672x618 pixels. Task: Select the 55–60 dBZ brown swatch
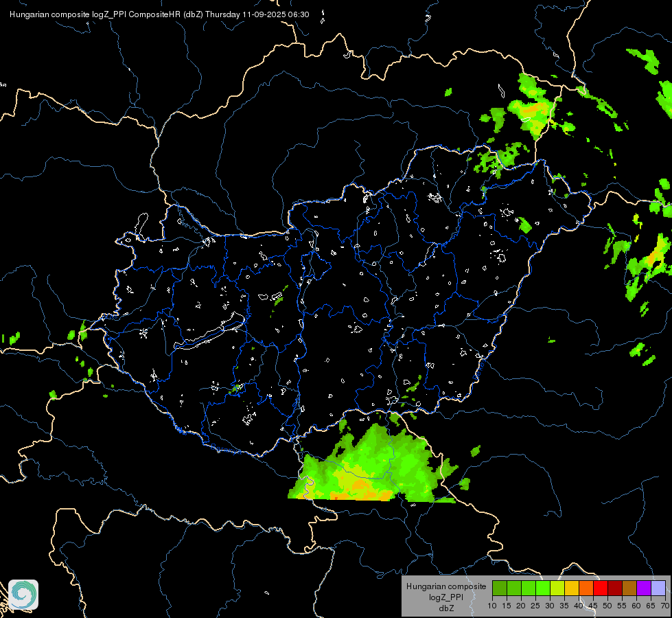point(629,588)
